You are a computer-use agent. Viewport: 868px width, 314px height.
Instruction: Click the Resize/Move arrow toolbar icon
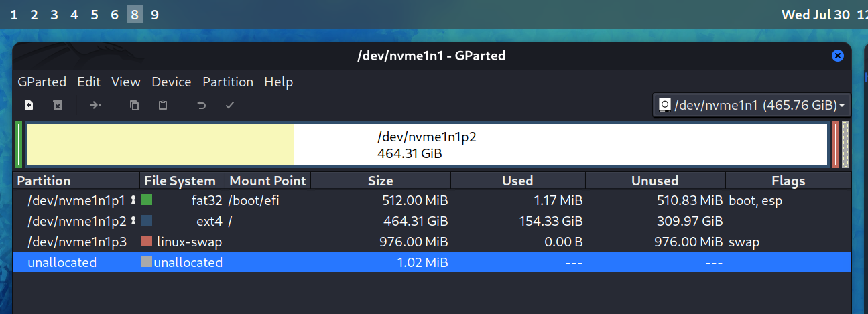click(96, 105)
